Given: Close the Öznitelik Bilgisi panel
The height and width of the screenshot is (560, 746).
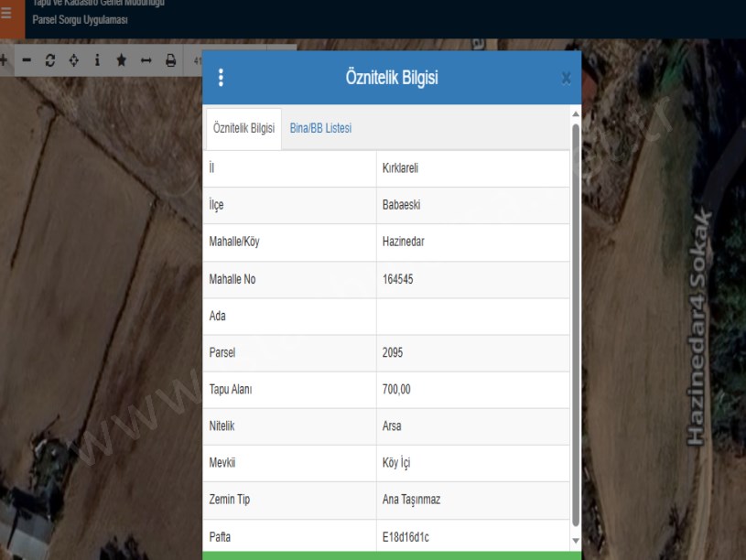Looking at the screenshot, I should (566, 79).
